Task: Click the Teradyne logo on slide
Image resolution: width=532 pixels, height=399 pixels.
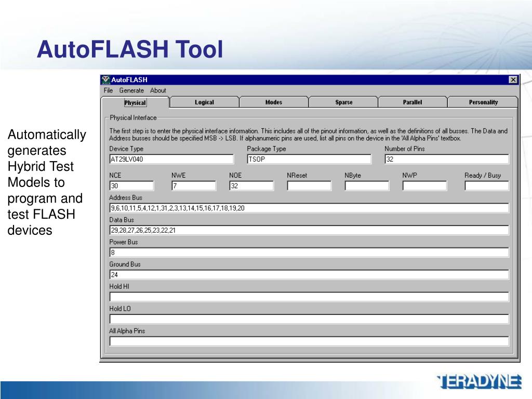Action: (x=479, y=382)
